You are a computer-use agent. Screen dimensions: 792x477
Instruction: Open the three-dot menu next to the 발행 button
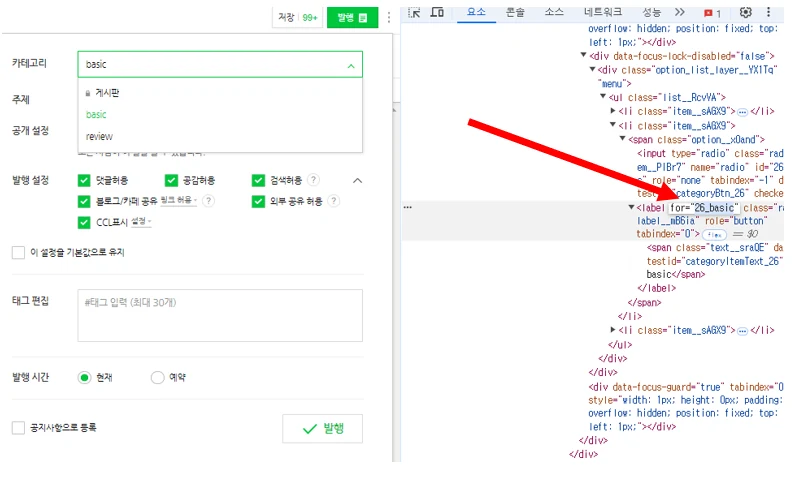coord(388,18)
